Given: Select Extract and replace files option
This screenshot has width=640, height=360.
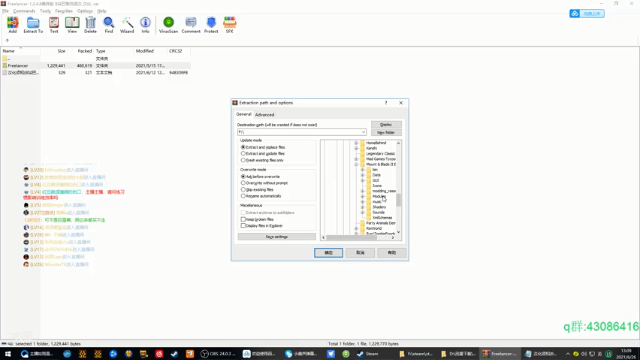Looking at the screenshot, I should [x=263, y=147].
